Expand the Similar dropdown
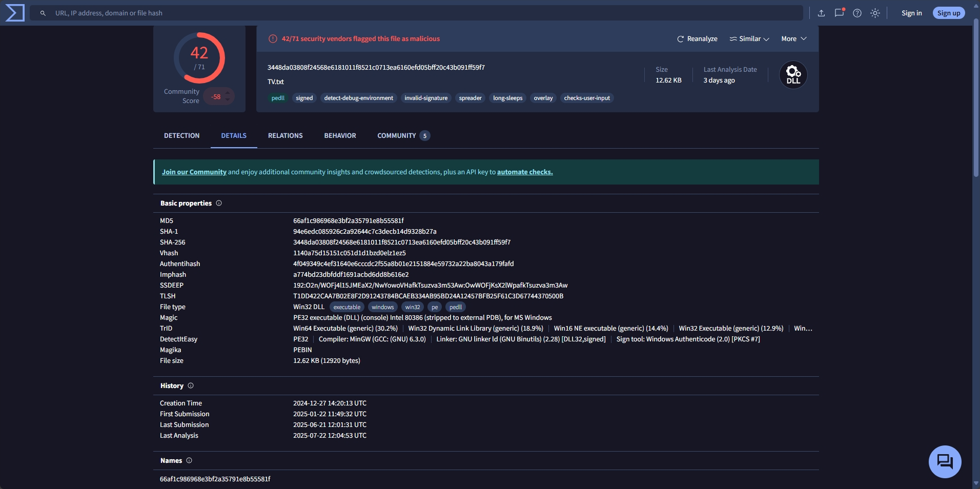The height and width of the screenshot is (489, 980). tap(749, 39)
